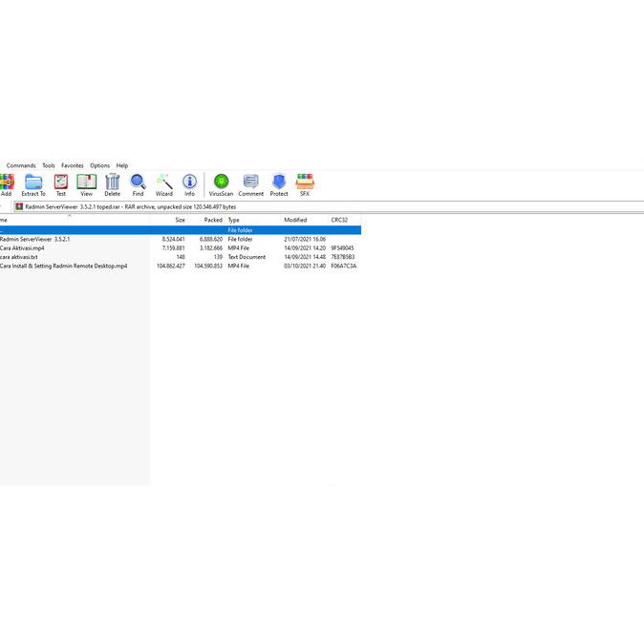Click the Add archive toolbar icon
644x644 pixels.
click(x=7, y=184)
